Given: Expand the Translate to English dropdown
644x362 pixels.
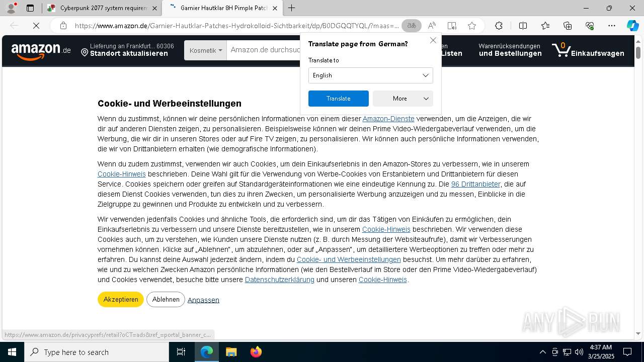Looking at the screenshot, I should click(370, 75).
